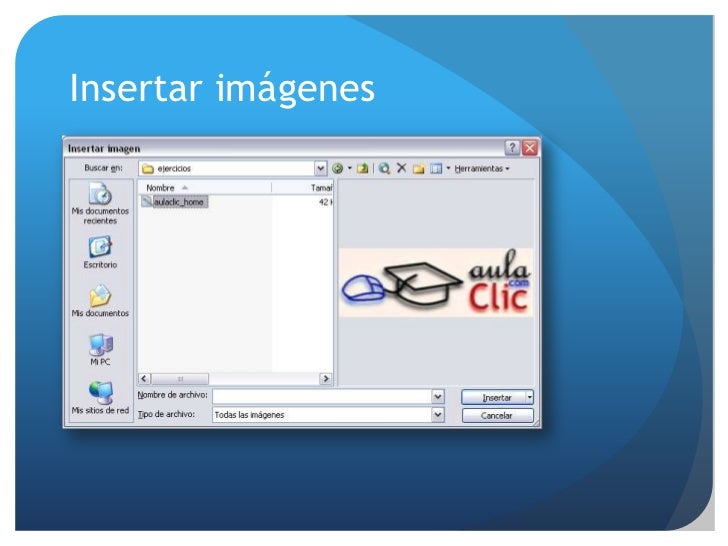Sort by Nombre column header
The width and height of the screenshot is (728, 546).
coord(204,188)
